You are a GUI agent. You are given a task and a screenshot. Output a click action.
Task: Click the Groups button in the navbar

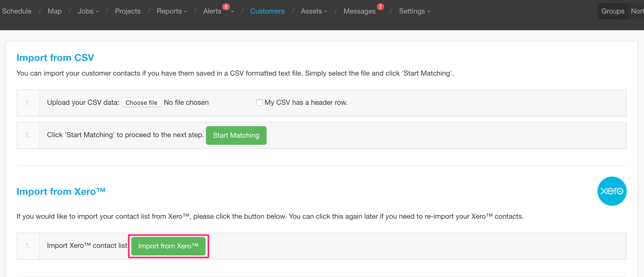pyautogui.click(x=613, y=11)
